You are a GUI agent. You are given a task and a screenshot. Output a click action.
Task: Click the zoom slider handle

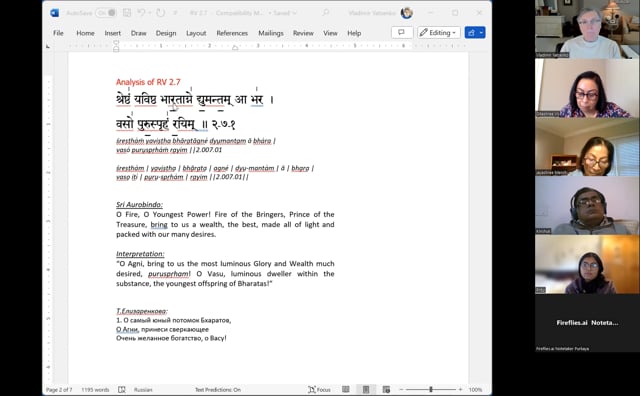[x=431, y=389]
